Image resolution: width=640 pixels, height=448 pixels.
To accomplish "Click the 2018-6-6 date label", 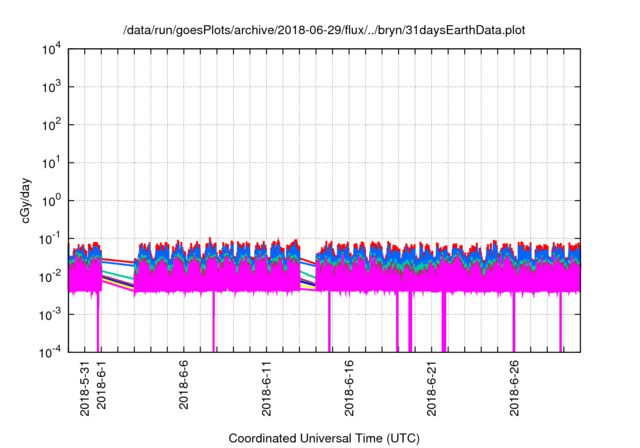I will coord(184,384).
